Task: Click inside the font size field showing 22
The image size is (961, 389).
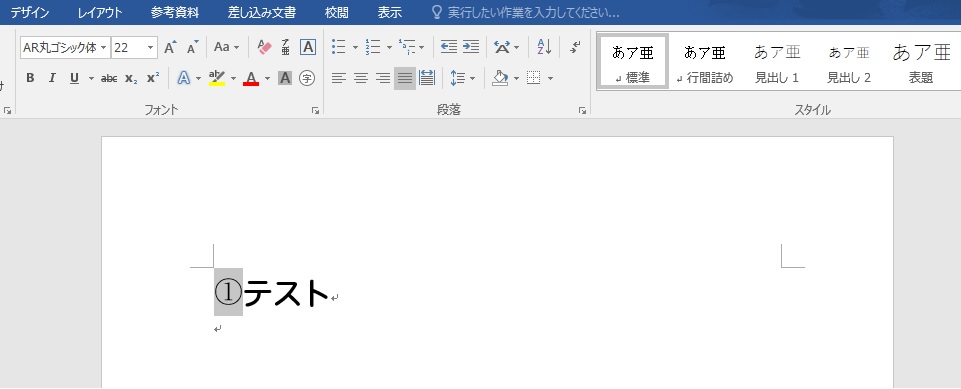Action: (128, 47)
